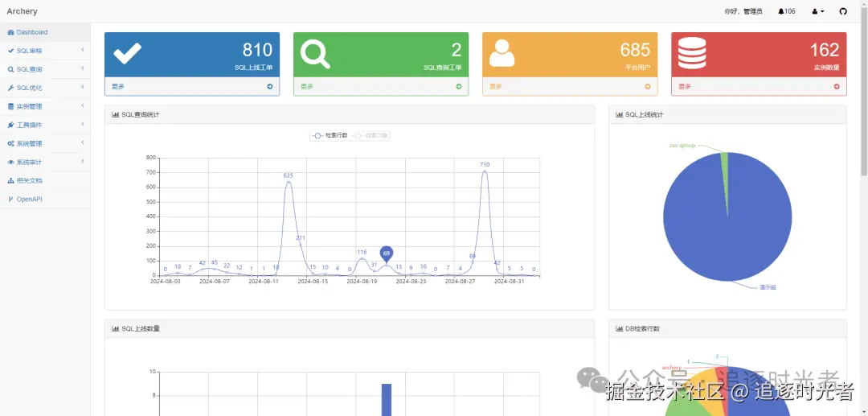The image size is (868, 416).
Task: Click the large magnifier on the green card
Action: point(315,54)
